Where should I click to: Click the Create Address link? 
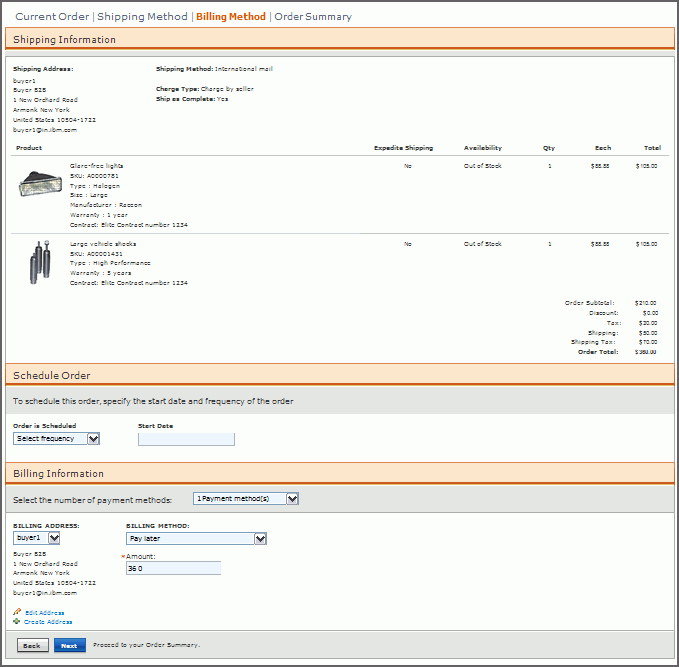click(48, 622)
